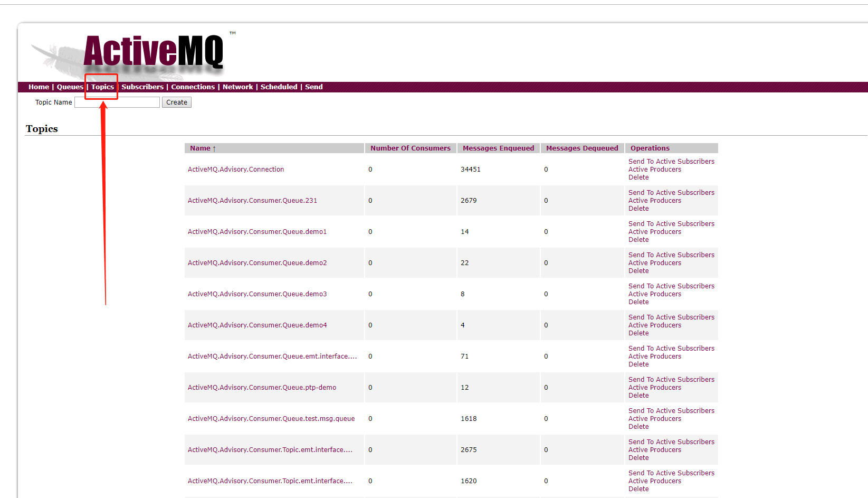Click the Create button to add a topic
Viewport: 868px width, 498px height.
tap(176, 102)
